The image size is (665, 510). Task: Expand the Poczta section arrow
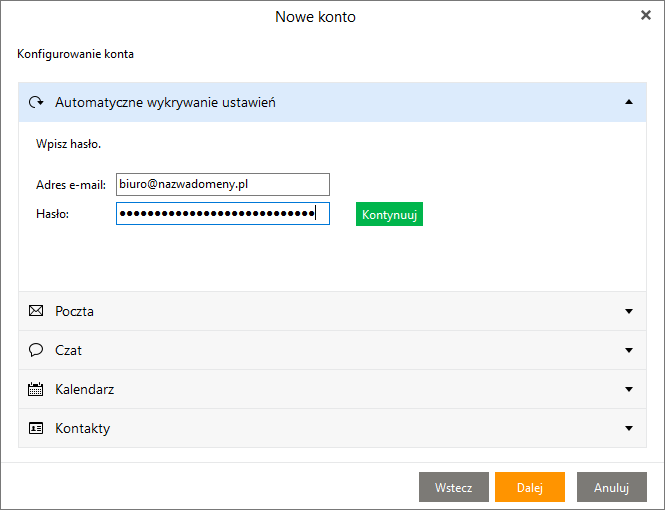pos(629,311)
